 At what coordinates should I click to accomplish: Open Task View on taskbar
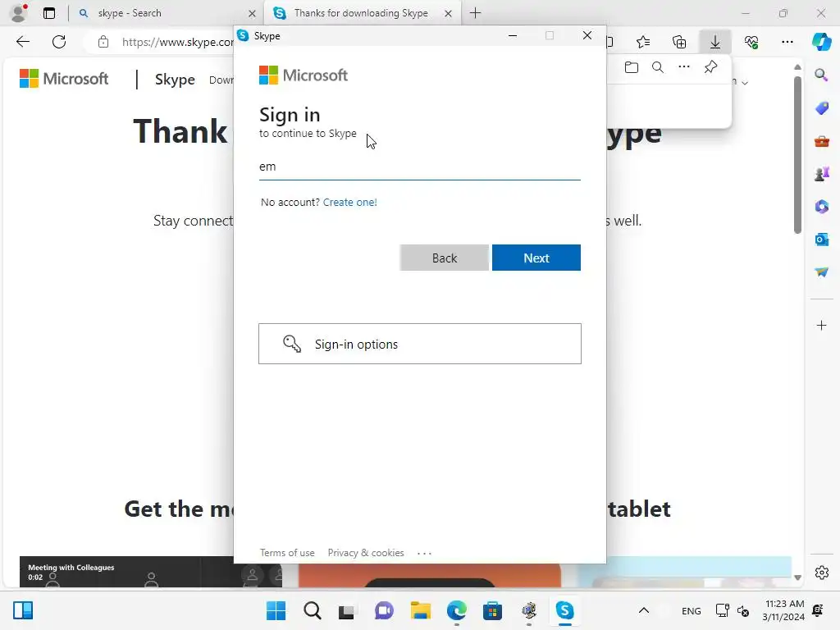[347, 610]
